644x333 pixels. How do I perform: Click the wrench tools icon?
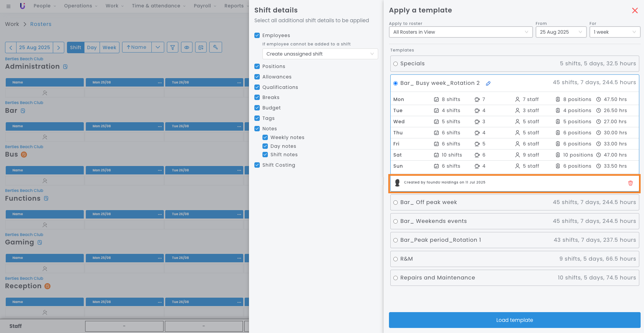[x=215, y=47]
